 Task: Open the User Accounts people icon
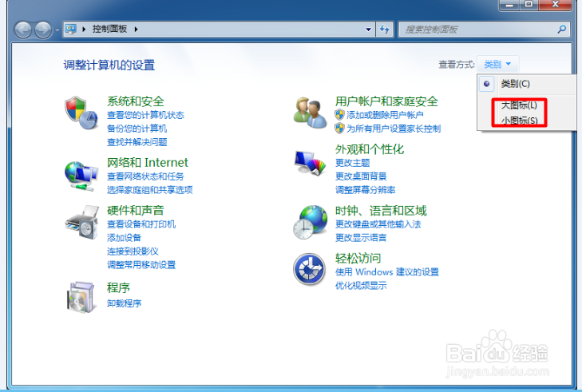(x=310, y=113)
